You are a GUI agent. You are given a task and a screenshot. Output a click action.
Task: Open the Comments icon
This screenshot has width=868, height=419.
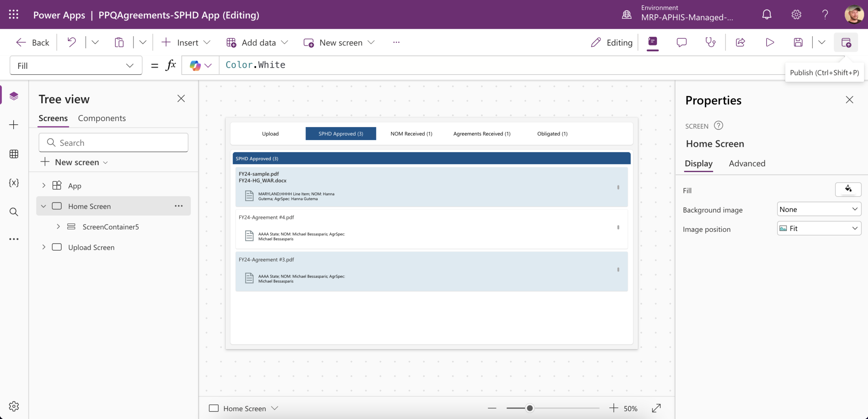[681, 42]
